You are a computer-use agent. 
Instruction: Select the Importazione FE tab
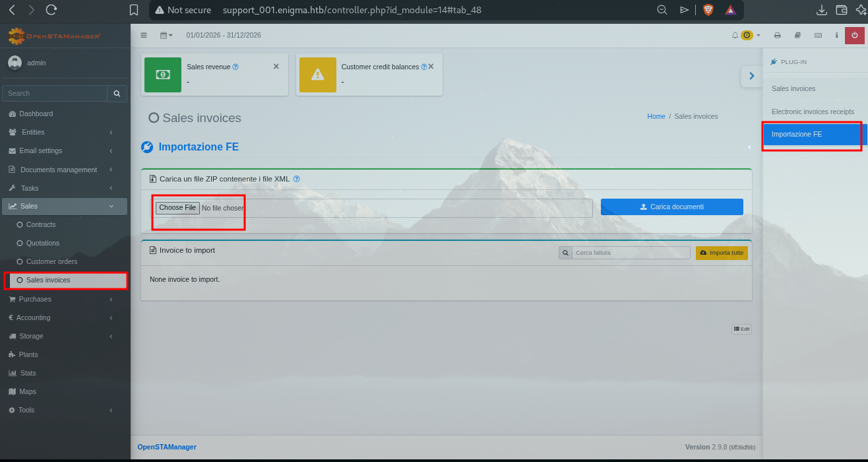click(815, 134)
